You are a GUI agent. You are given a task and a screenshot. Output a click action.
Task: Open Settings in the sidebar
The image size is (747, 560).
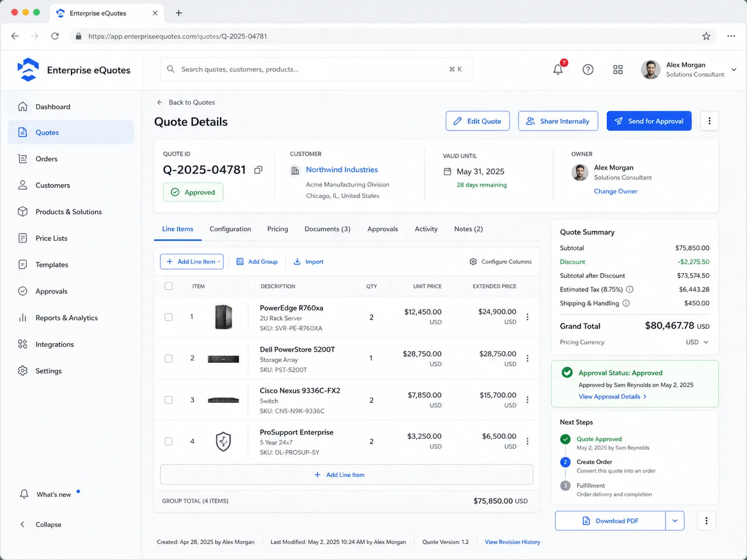[71, 371]
